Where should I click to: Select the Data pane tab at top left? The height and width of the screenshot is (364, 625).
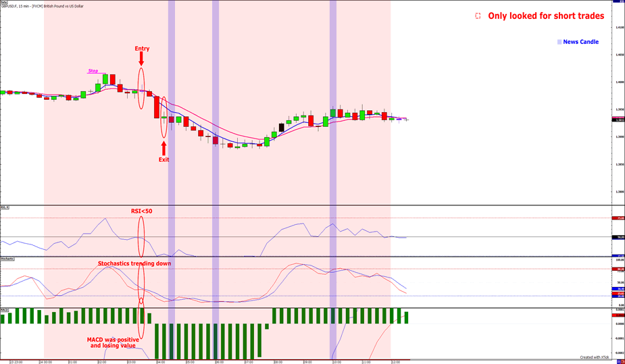pyautogui.click(x=4, y=2)
